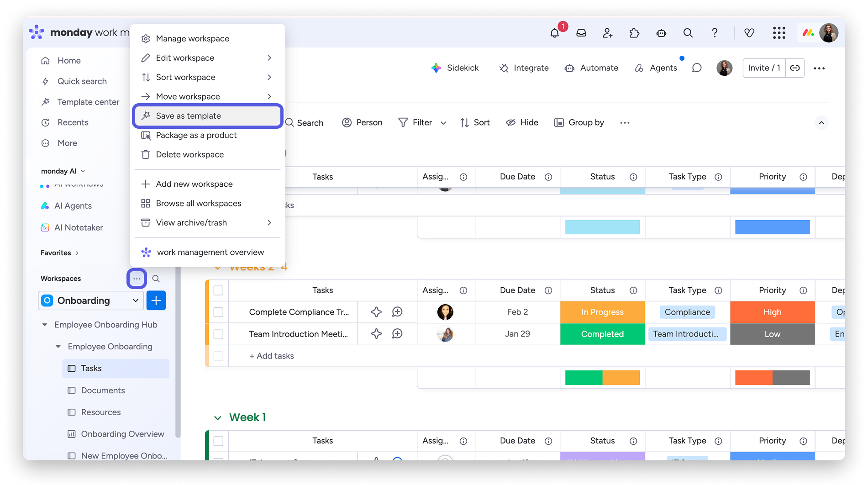Collapse the Week 1 group
The image size is (868, 485).
pyautogui.click(x=218, y=418)
